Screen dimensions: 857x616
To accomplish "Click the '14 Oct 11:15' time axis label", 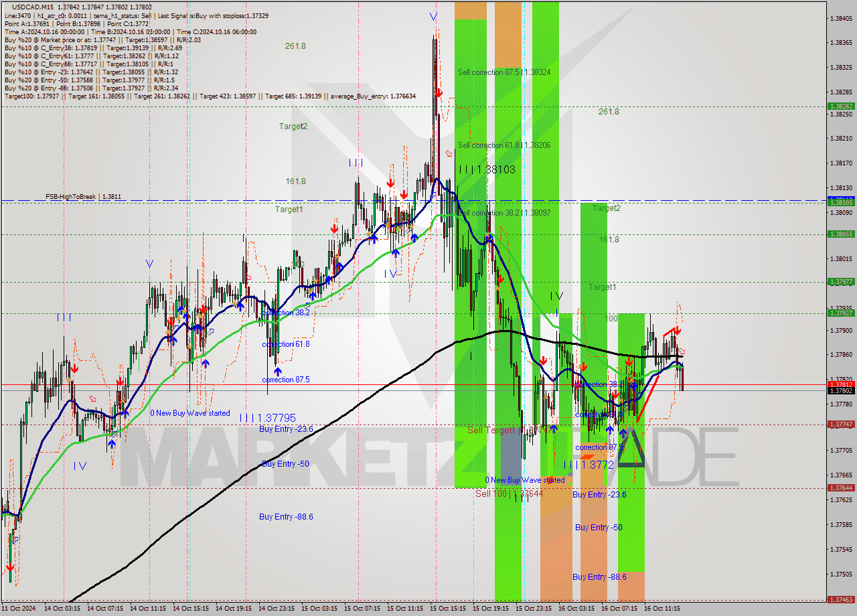I will click(x=147, y=609).
